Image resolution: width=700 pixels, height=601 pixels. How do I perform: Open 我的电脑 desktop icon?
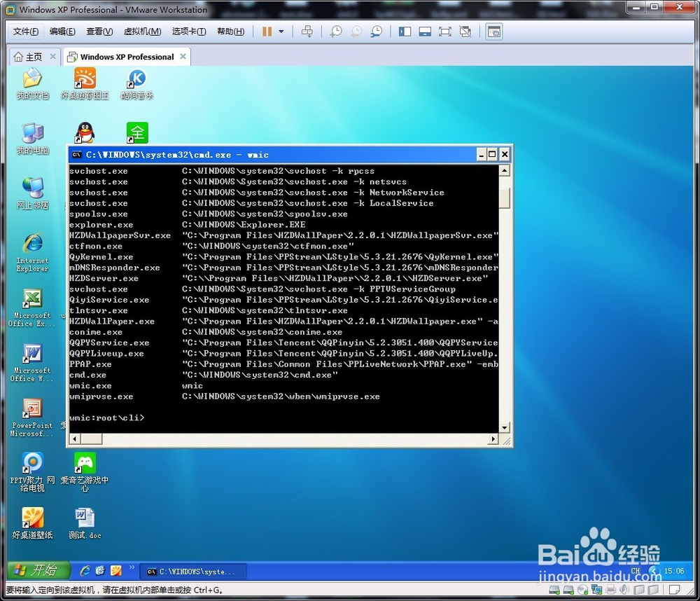(32, 139)
